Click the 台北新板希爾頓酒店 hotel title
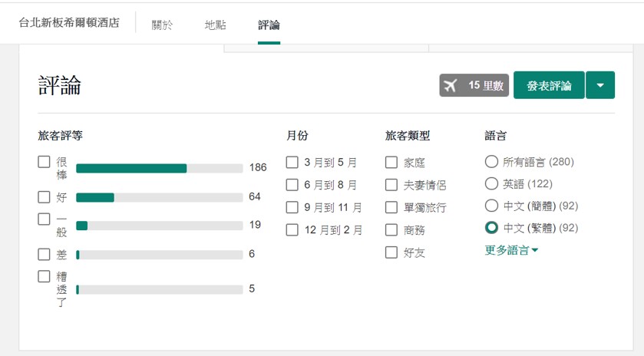The image size is (644, 356). [x=69, y=22]
